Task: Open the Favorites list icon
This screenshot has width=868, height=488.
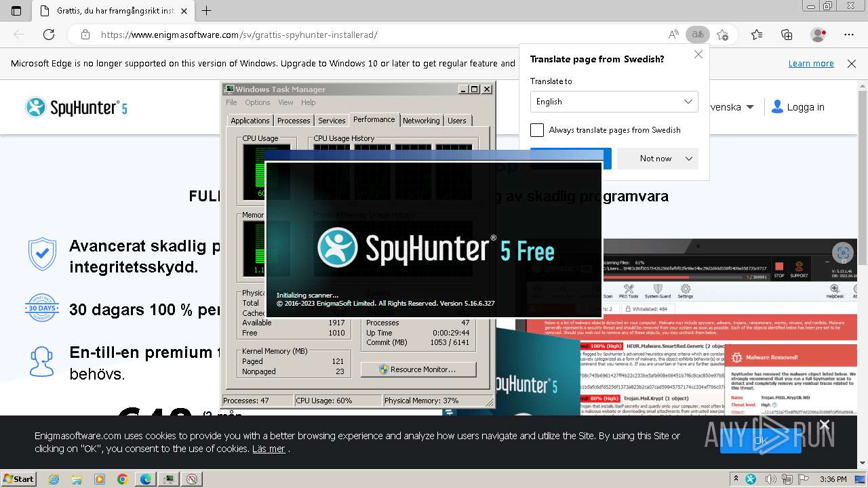Action: (757, 35)
